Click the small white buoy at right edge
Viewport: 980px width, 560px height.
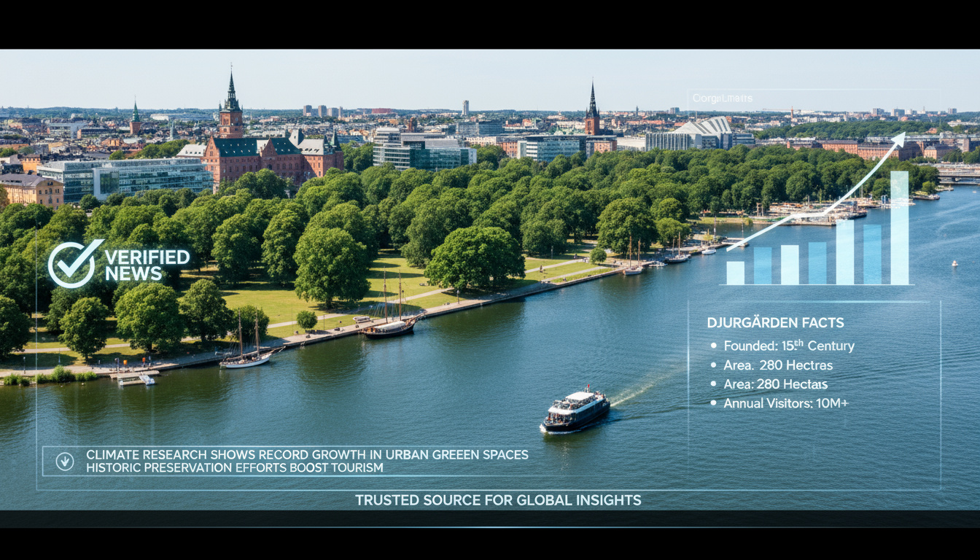click(954, 263)
